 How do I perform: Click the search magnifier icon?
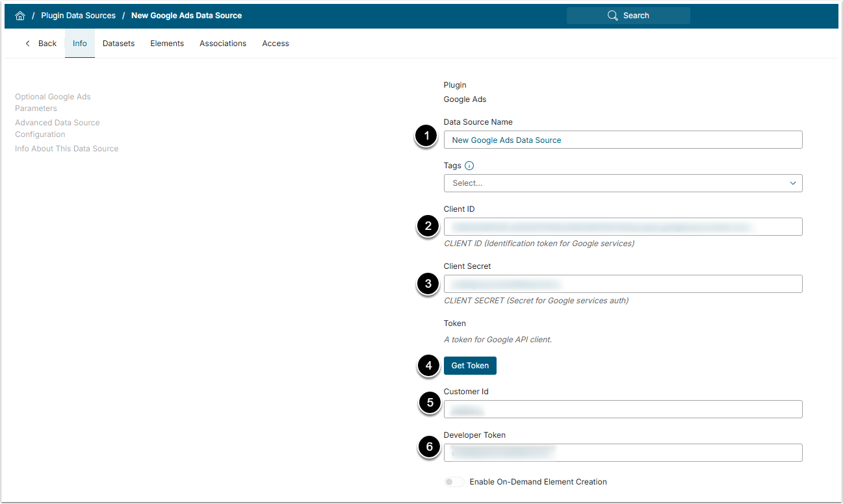point(612,16)
